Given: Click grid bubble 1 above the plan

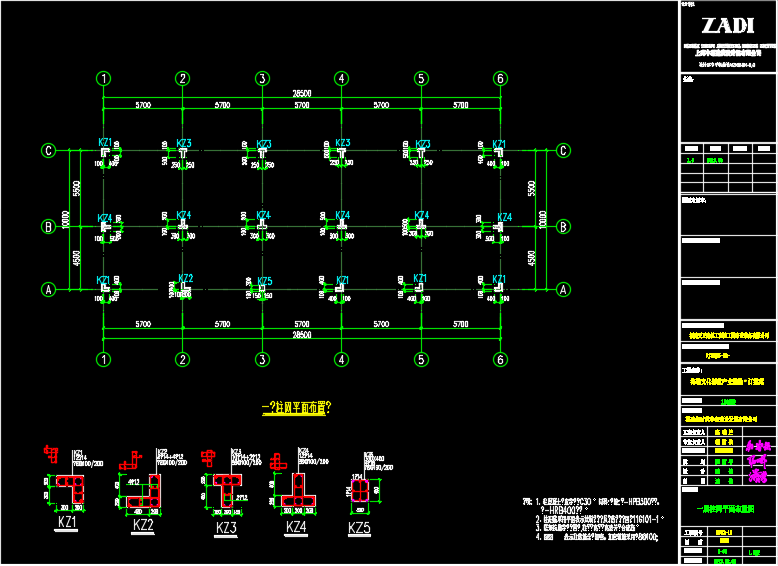Looking at the screenshot, I should click(103, 78).
